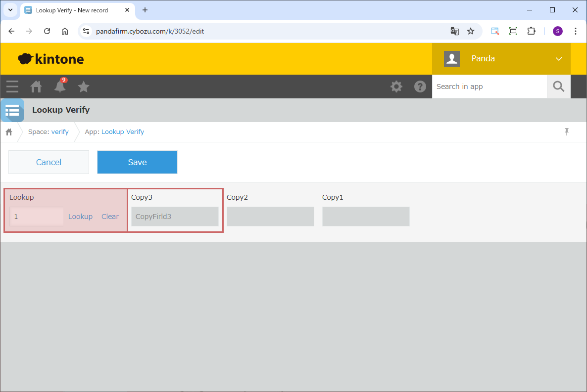Open the help question mark icon
587x392 pixels.
(x=420, y=87)
